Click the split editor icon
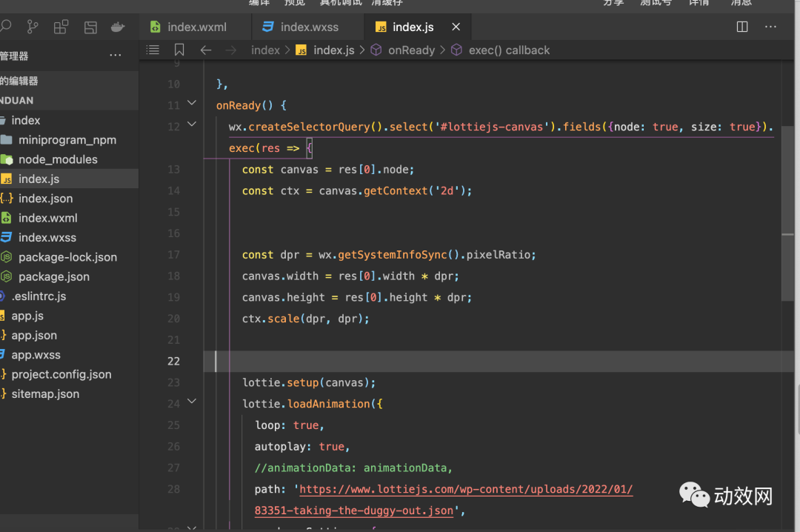 [x=742, y=27]
